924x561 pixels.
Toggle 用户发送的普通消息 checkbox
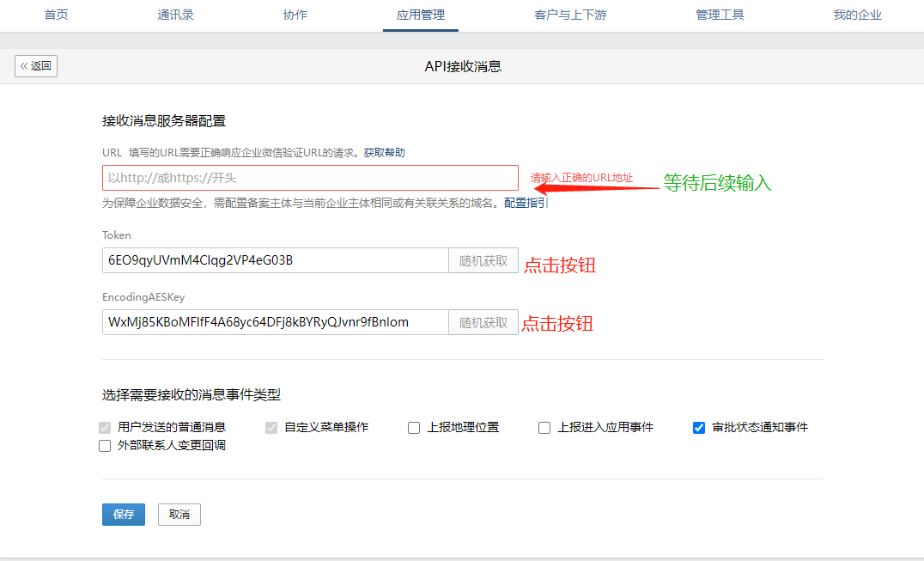pos(105,428)
